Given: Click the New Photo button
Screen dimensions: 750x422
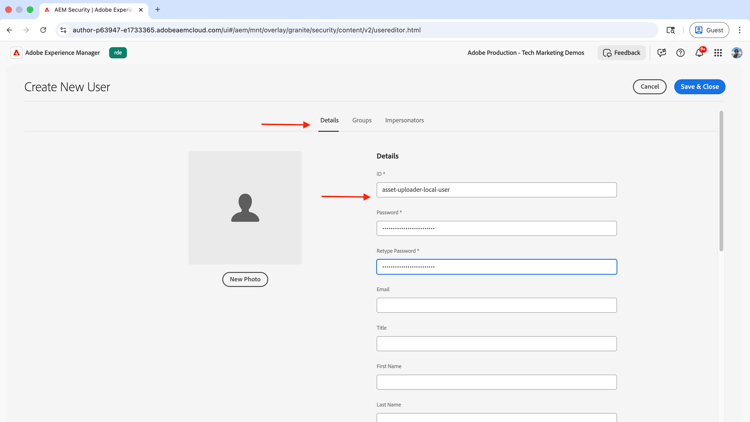Looking at the screenshot, I should coord(245,279).
